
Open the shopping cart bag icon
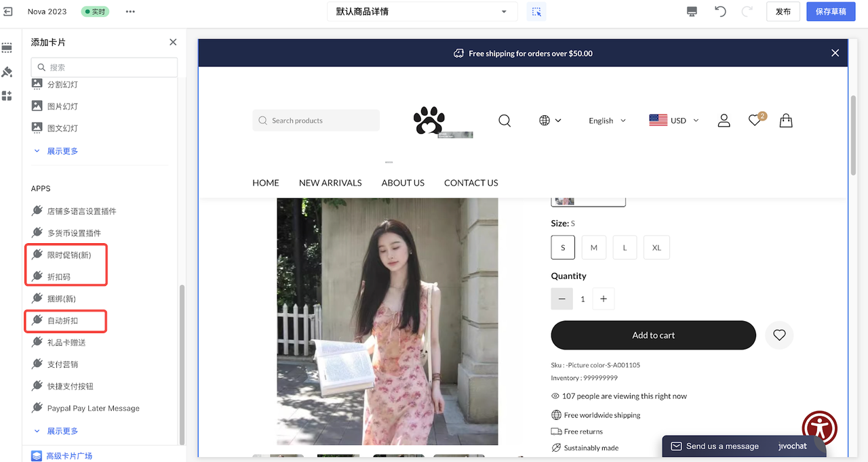tap(785, 121)
